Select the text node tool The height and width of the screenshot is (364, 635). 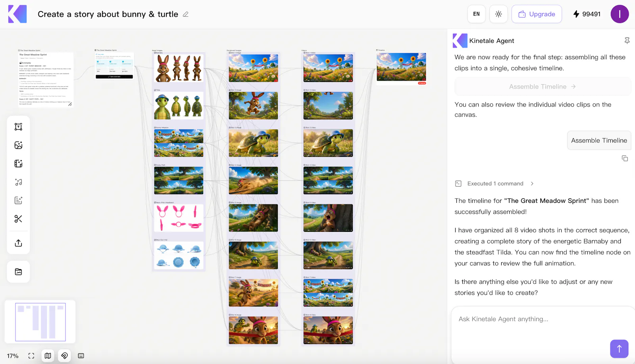point(18,127)
